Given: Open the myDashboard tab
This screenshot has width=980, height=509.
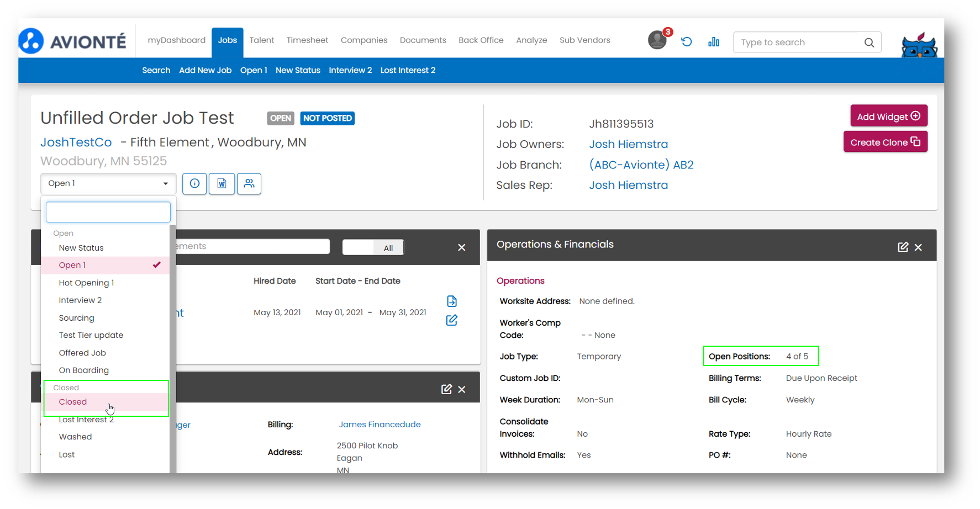Looking at the screenshot, I should click(176, 40).
